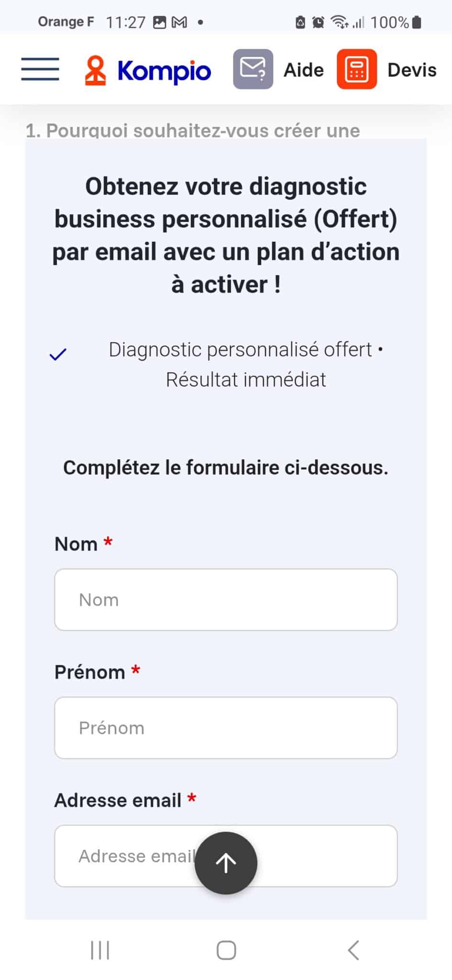Open the Aide menu link
Screen dimensions: 452x980
(304, 70)
